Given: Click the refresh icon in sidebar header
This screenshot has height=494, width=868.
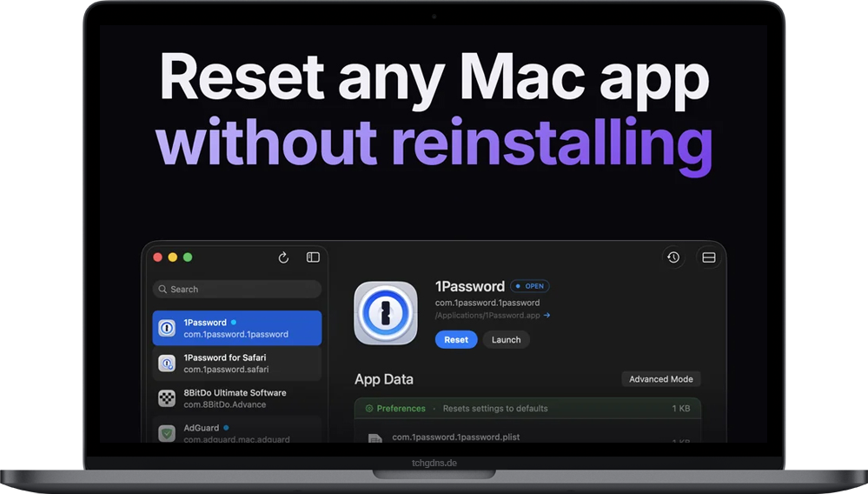Looking at the screenshot, I should coord(283,257).
